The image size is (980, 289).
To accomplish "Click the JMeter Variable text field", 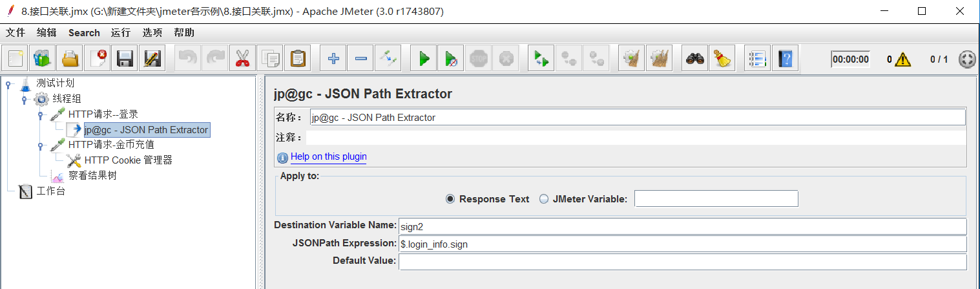I will (716, 198).
